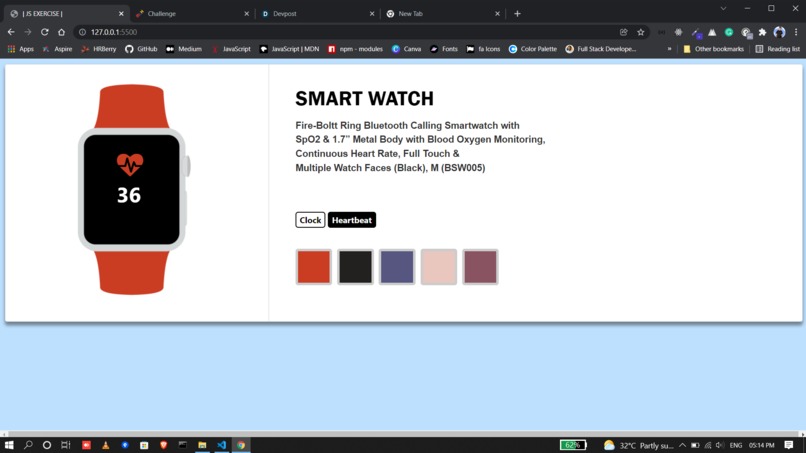Open the notification center icon
The width and height of the screenshot is (806, 453).
coord(789,445)
